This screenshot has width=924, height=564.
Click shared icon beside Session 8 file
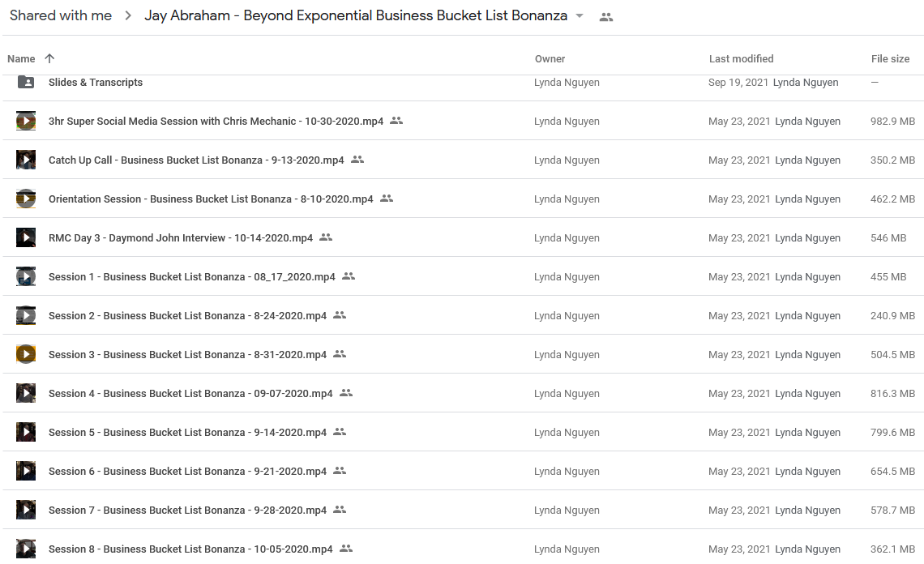pos(346,548)
